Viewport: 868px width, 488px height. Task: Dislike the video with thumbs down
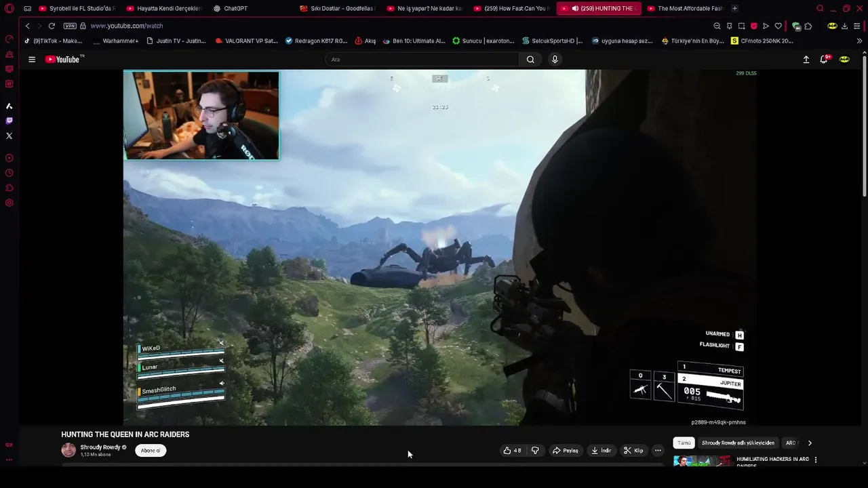click(535, 451)
